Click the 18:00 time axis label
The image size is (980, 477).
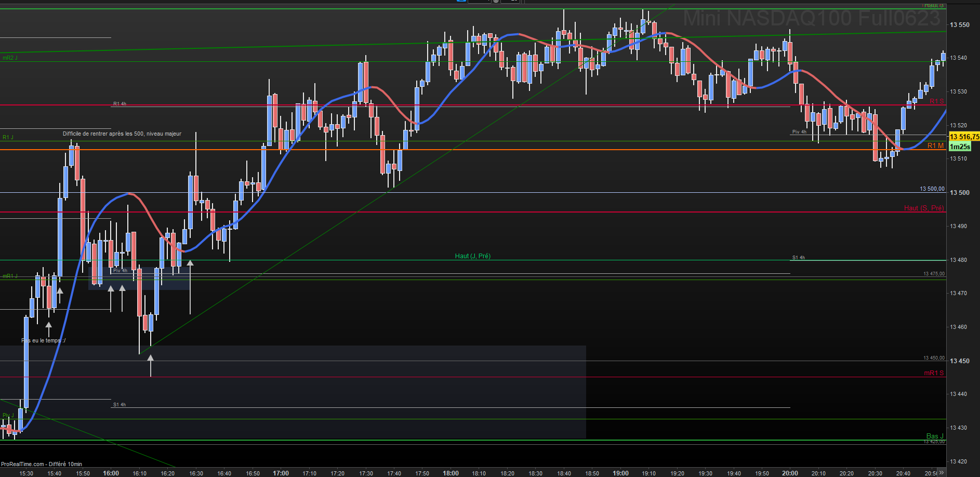pyautogui.click(x=451, y=473)
